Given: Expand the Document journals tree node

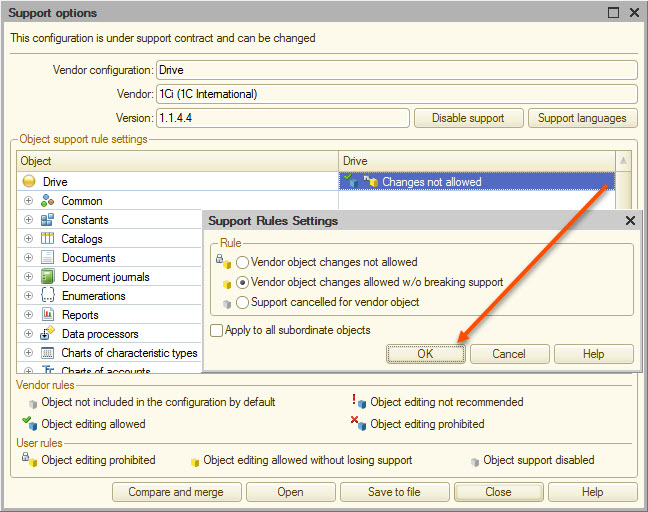Looking at the screenshot, I should [28, 276].
